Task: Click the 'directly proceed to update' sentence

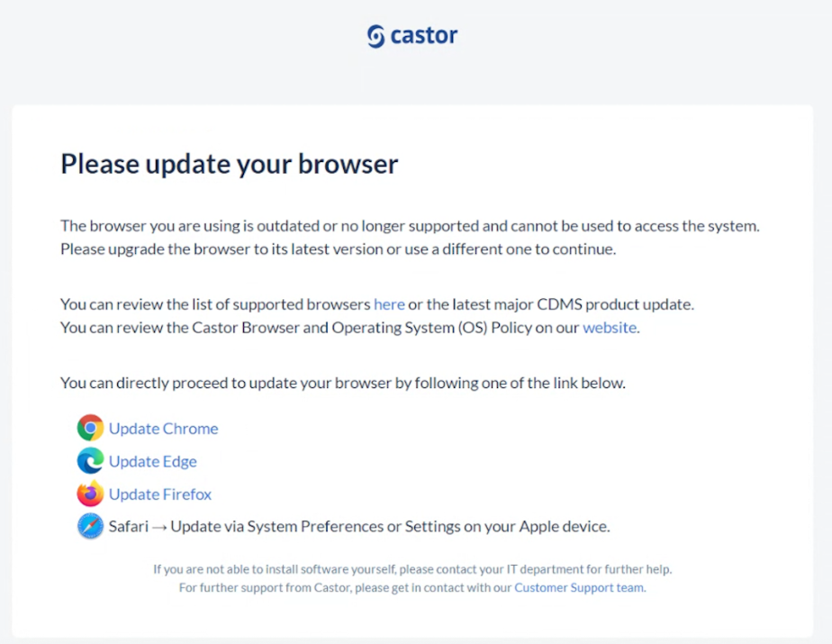Action: 343,383
